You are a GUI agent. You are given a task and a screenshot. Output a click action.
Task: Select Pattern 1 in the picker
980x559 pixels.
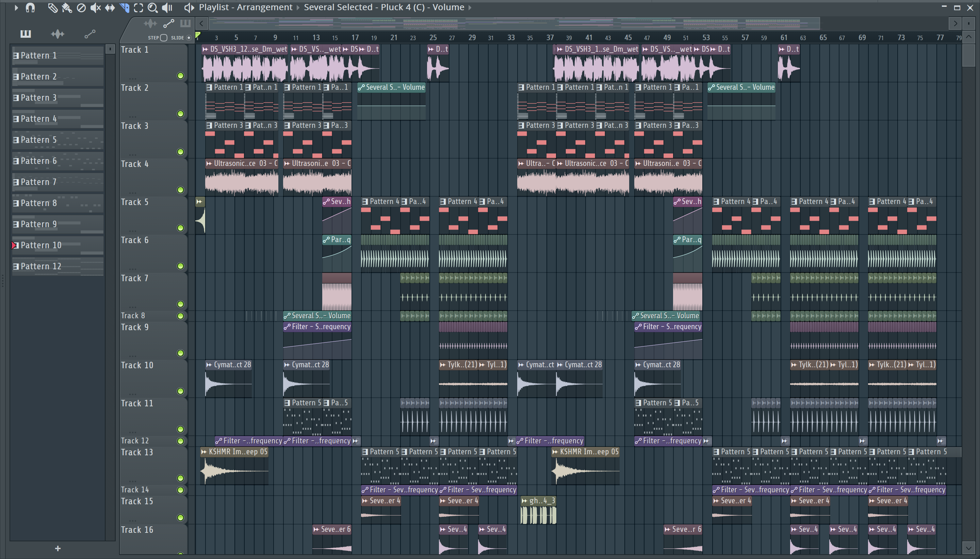coord(58,56)
